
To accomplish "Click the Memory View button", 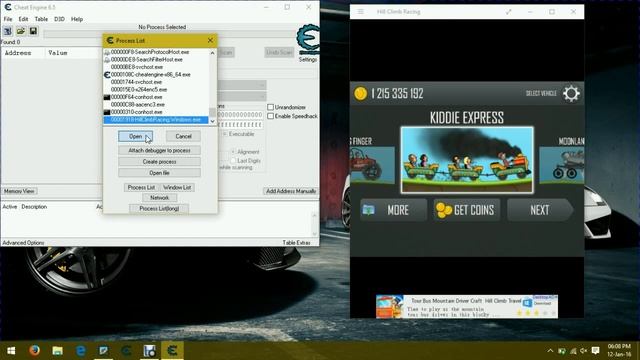I will (19, 191).
